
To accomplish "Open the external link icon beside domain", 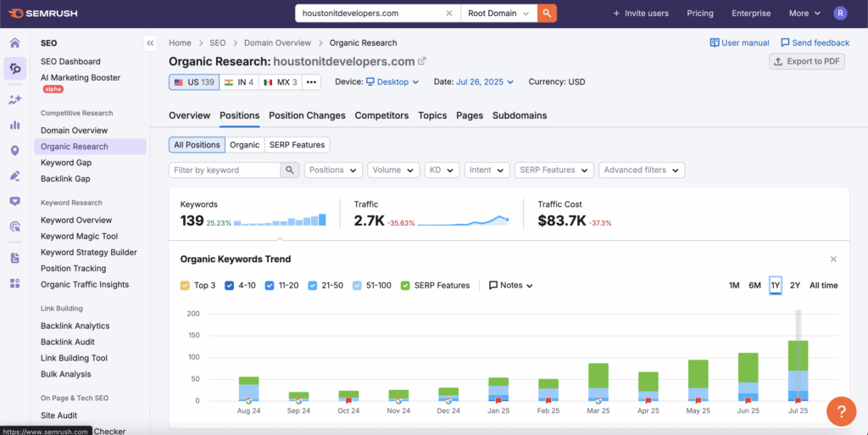I will [422, 61].
